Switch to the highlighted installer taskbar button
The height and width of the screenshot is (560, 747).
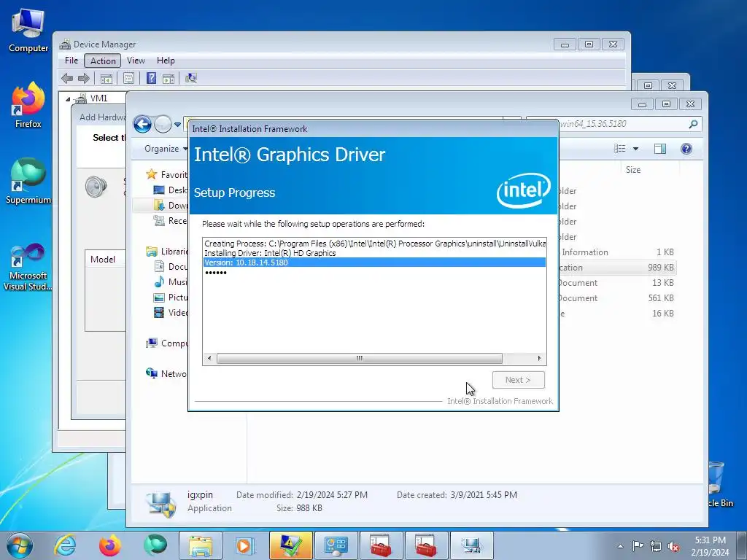pyautogui.click(x=290, y=545)
